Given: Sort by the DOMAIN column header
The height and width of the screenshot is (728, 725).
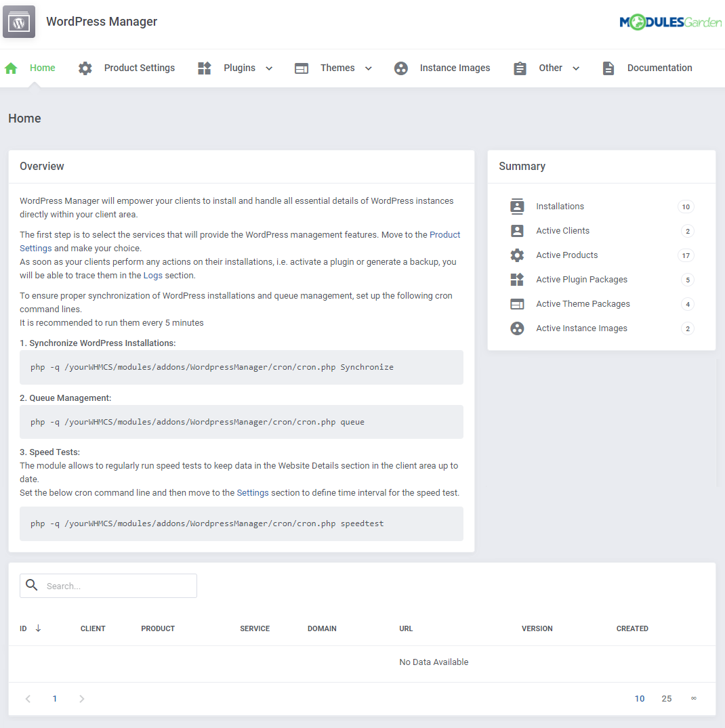Looking at the screenshot, I should click(x=322, y=628).
